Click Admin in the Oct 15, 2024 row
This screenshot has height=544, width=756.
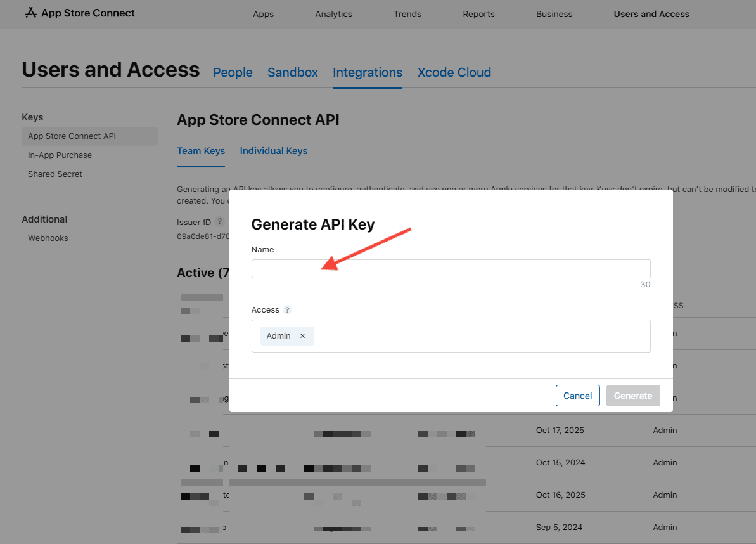pyautogui.click(x=665, y=462)
